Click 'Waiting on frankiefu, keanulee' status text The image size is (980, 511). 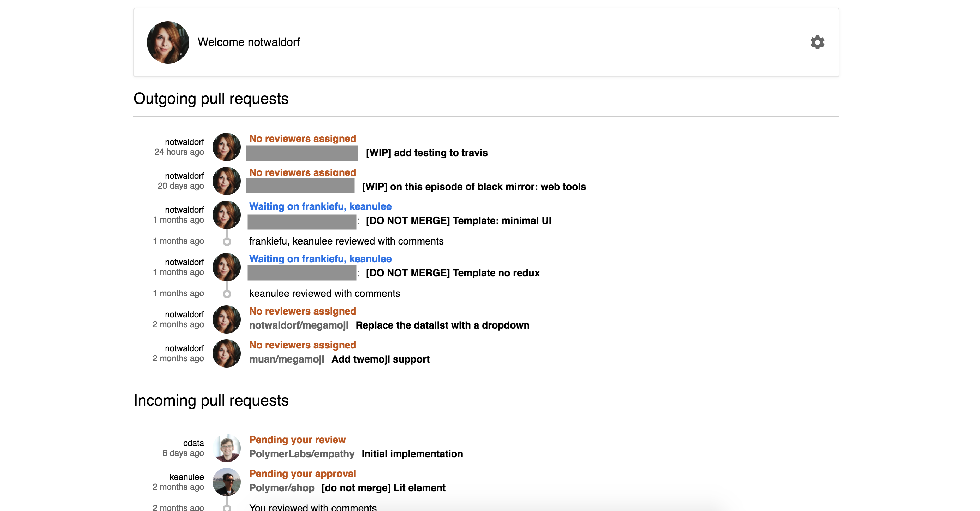(x=320, y=206)
